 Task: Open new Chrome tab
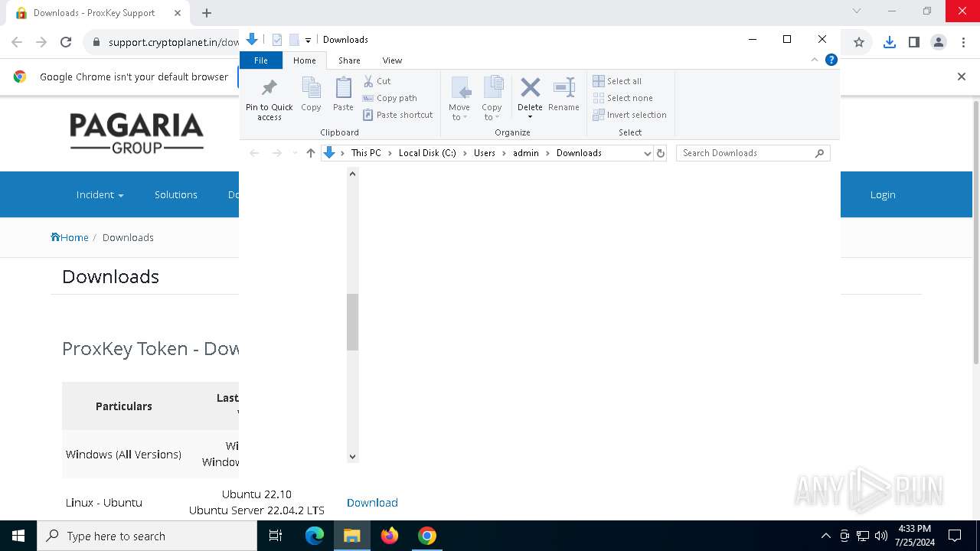point(207,13)
